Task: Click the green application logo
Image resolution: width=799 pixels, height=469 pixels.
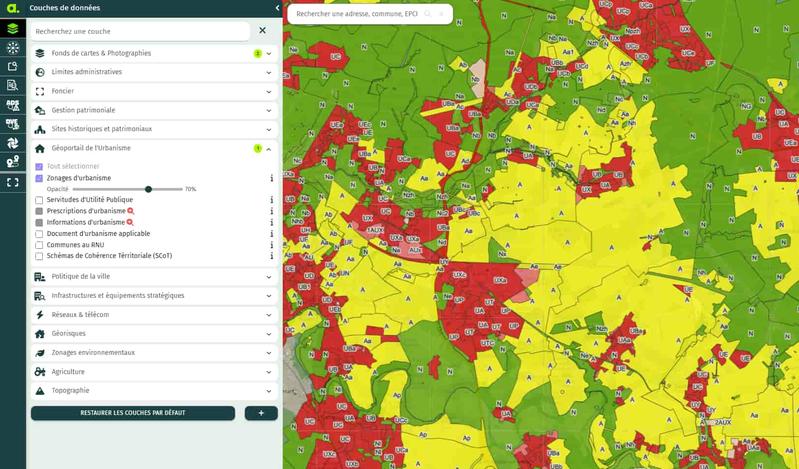Action: [x=13, y=8]
